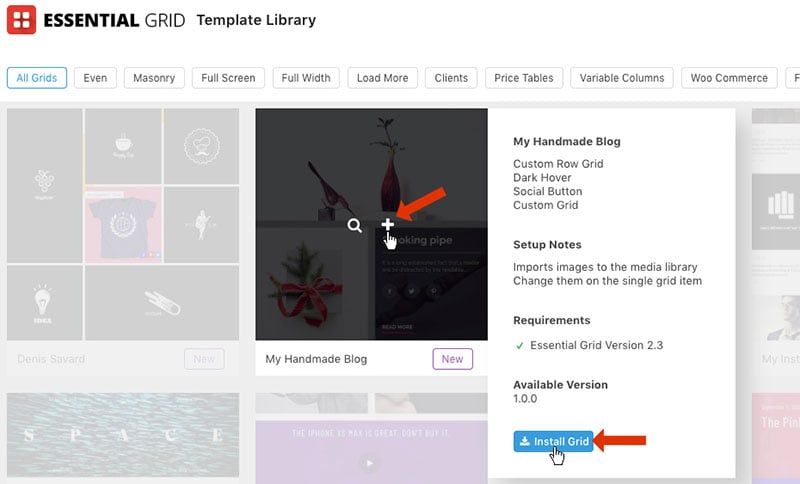Click the Essential Grid Version 2.3 requirement
The height and width of the screenshot is (484, 800).
(596, 345)
